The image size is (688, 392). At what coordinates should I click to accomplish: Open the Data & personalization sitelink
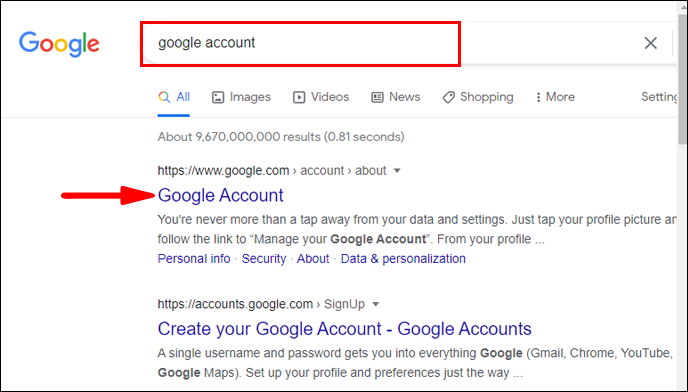tap(403, 259)
